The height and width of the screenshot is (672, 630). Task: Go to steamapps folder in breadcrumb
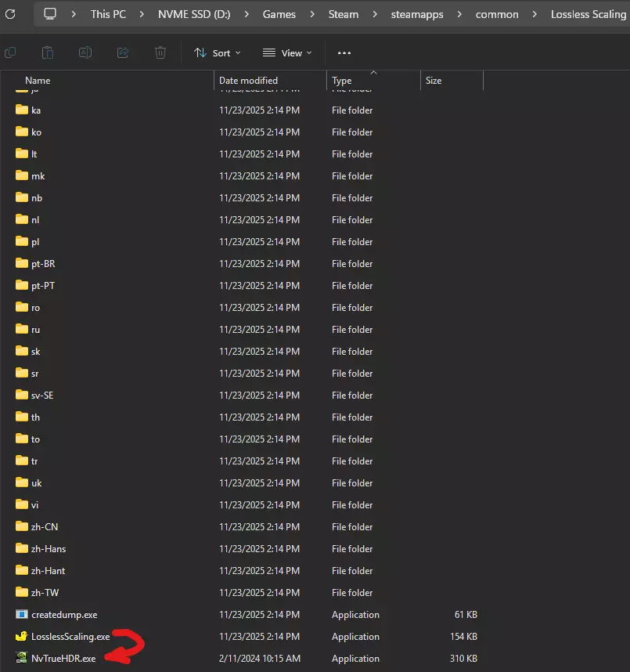point(416,14)
